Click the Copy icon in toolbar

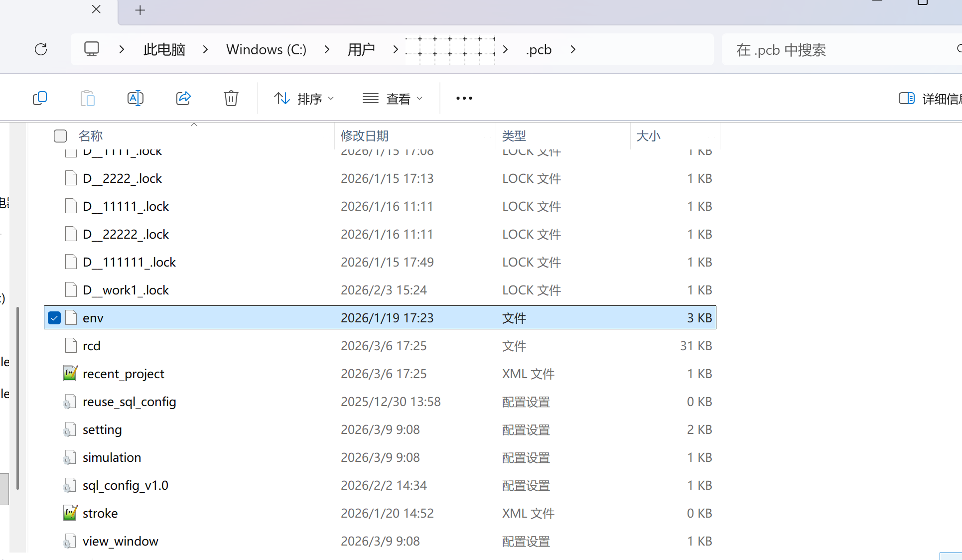coord(40,98)
